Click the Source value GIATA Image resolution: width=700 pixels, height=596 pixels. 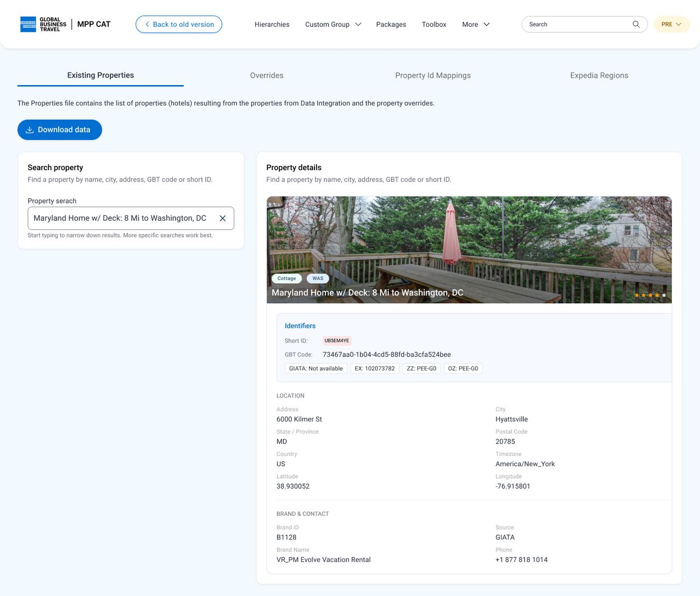tap(505, 537)
